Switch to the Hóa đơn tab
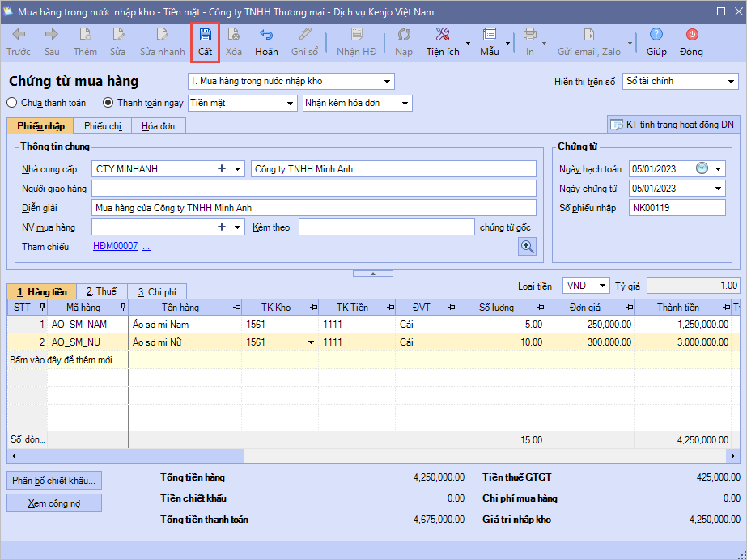The height and width of the screenshot is (560, 747). (159, 125)
